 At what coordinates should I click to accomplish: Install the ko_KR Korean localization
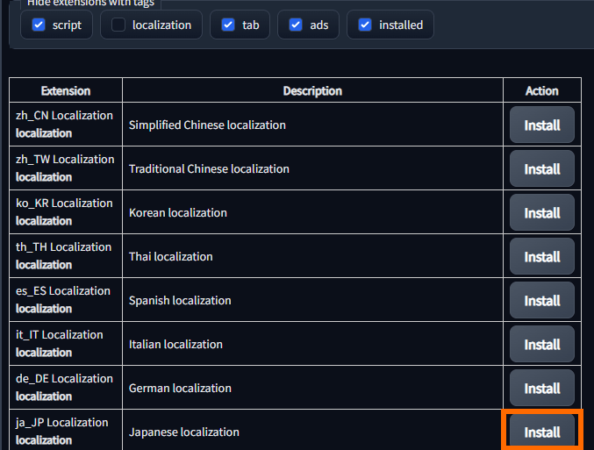542,213
